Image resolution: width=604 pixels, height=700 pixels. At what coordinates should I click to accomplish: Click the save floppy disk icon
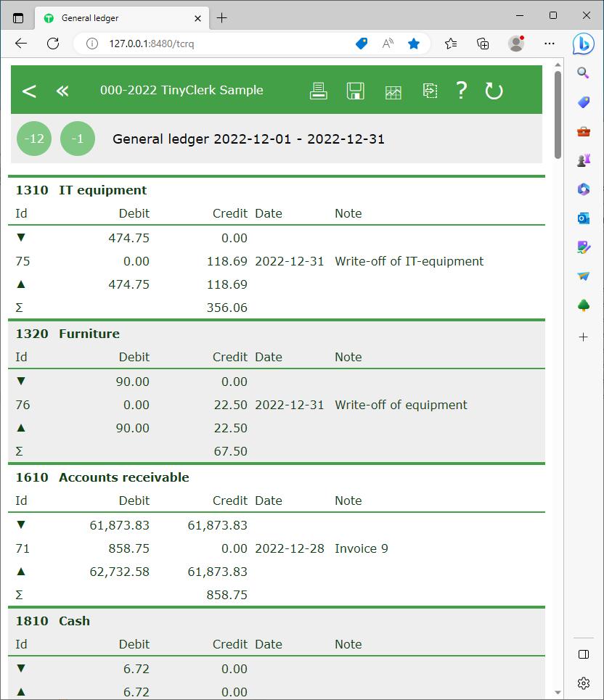(x=355, y=91)
